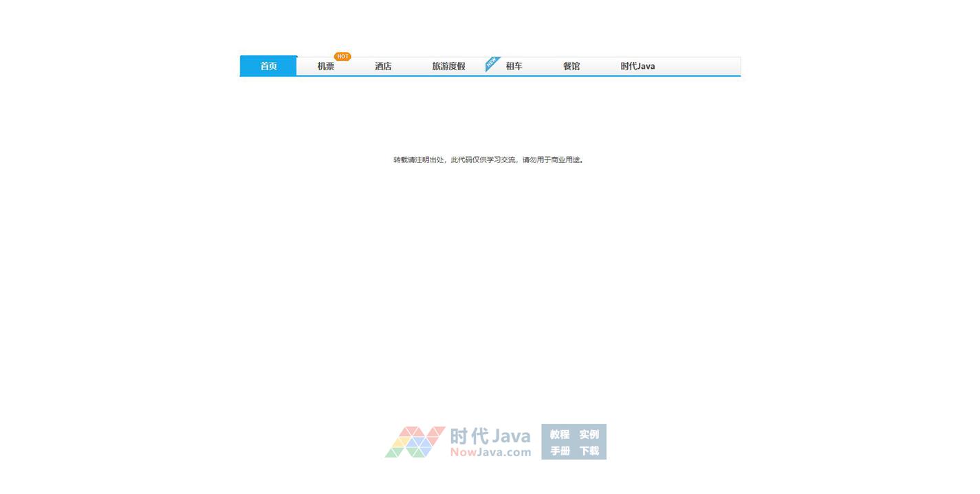Click 下载 in the blue-gray box
The image size is (980, 494).
coord(589,451)
